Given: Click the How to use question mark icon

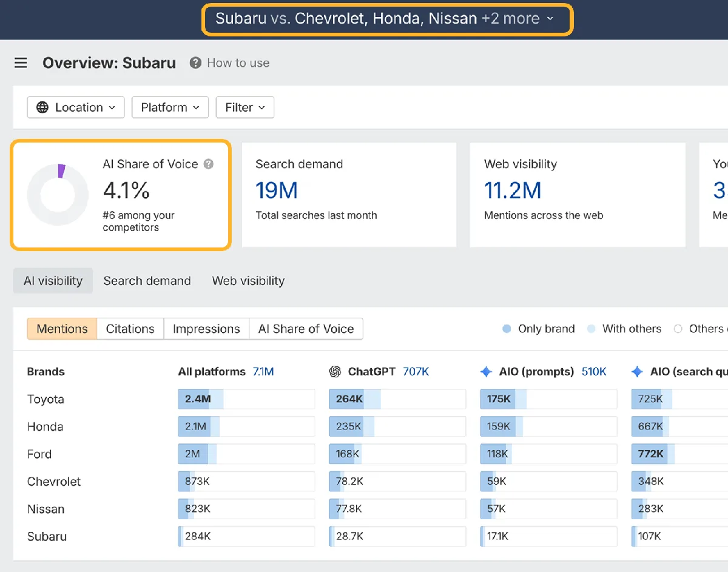Looking at the screenshot, I should click(x=195, y=62).
